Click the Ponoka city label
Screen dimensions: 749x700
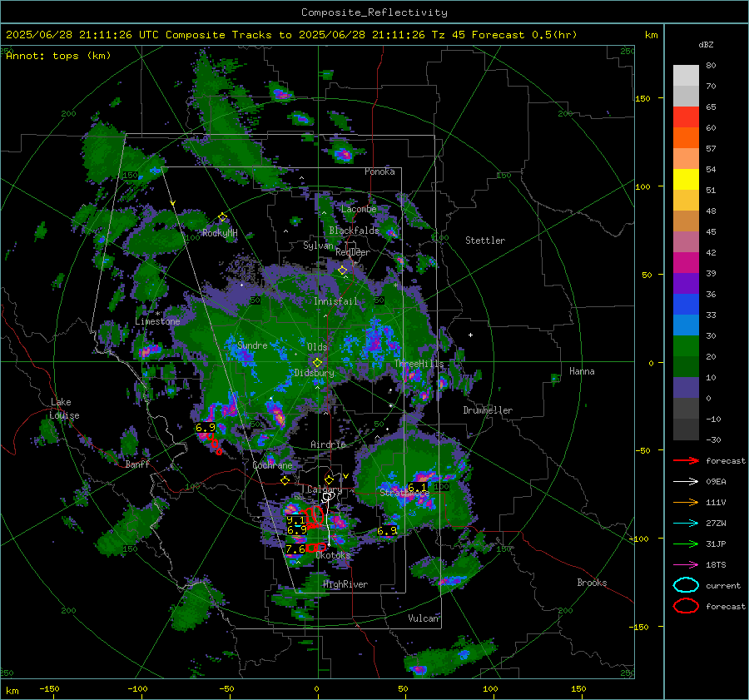pos(379,171)
